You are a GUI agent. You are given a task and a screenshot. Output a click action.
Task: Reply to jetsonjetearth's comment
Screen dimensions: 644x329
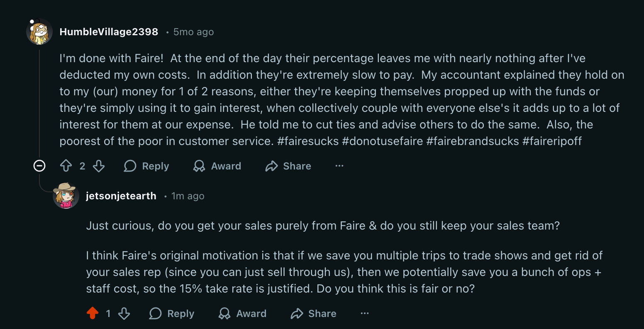(x=172, y=314)
